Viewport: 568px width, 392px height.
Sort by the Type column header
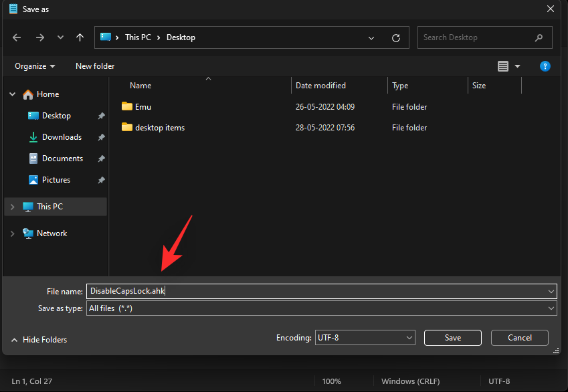(x=400, y=86)
